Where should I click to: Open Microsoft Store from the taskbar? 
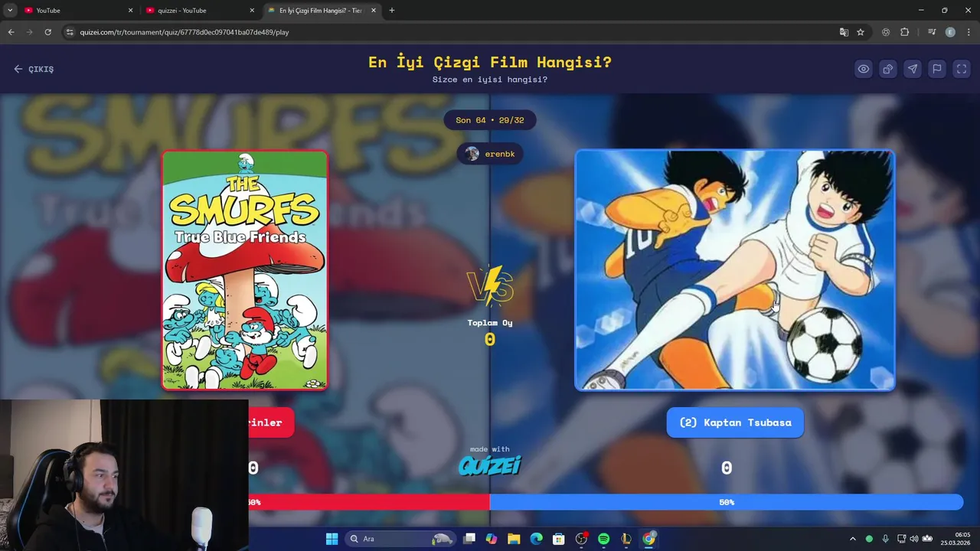pyautogui.click(x=559, y=539)
